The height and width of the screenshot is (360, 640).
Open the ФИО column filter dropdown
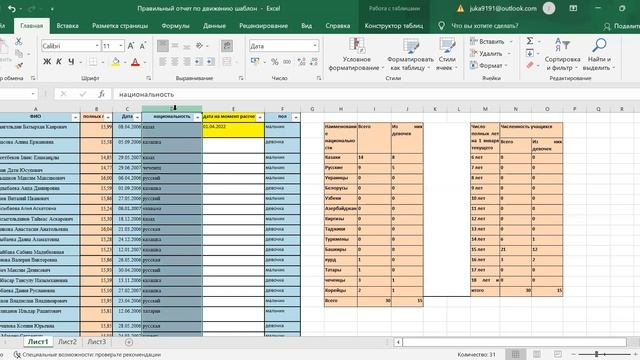[x=76, y=118]
